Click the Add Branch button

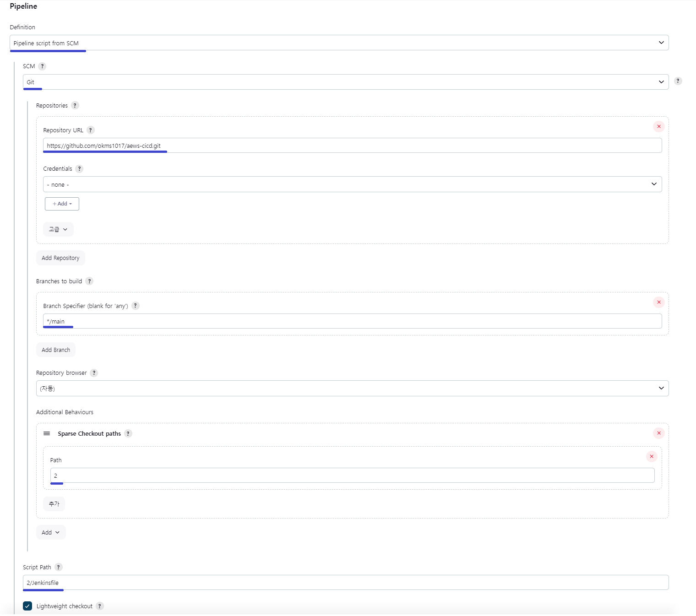[x=56, y=350]
